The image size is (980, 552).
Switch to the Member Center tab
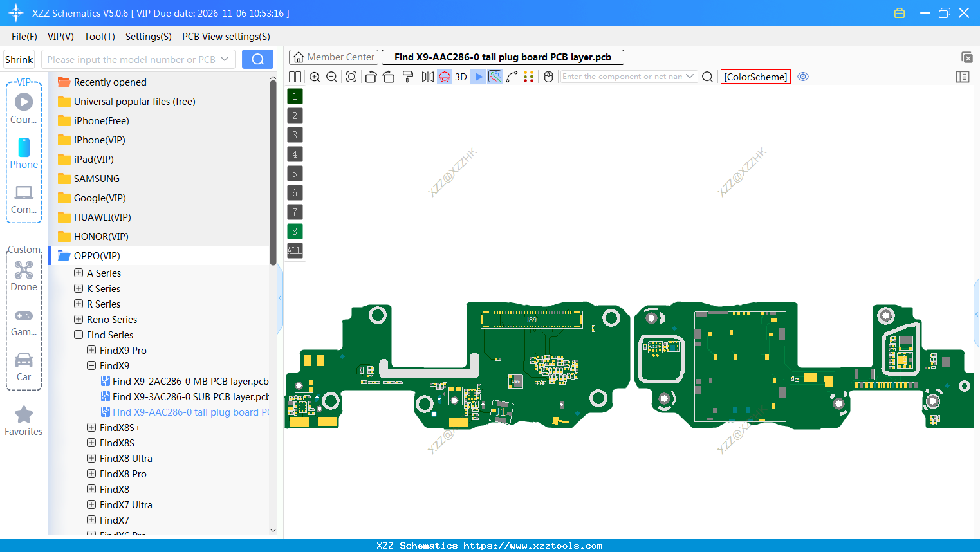[x=333, y=57]
